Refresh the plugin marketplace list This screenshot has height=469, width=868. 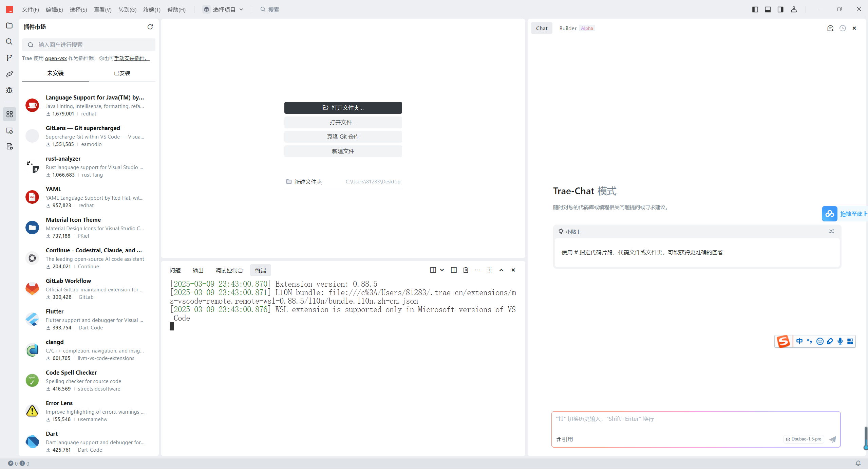click(x=150, y=27)
